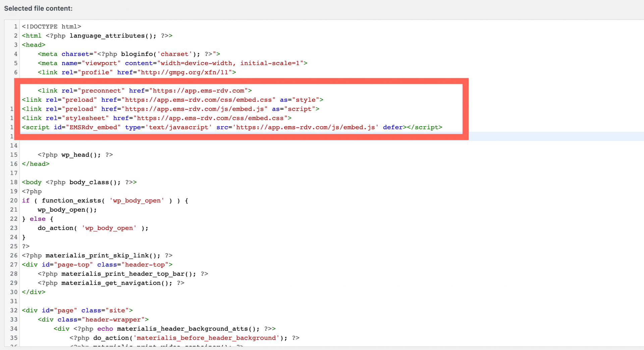This screenshot has width=644, height=350.
Task: Click the DOCTYPE html declaration line
Action: pyautogui.click(x=51, y=27)
